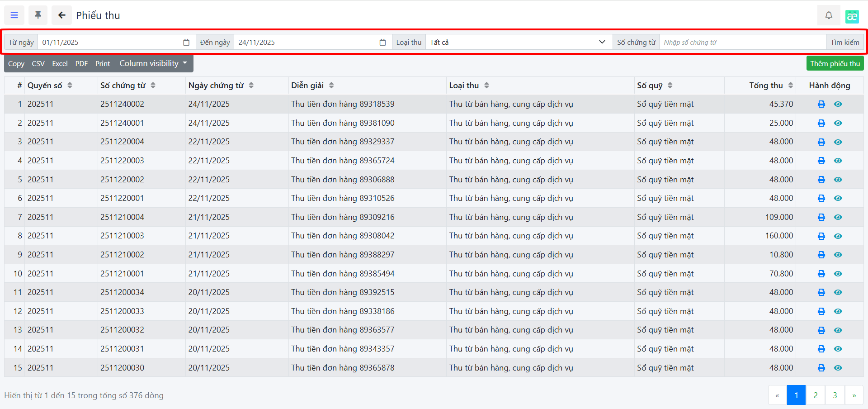Go back using the arrow icon
868x409 pixels.
[x=61, y=15]
